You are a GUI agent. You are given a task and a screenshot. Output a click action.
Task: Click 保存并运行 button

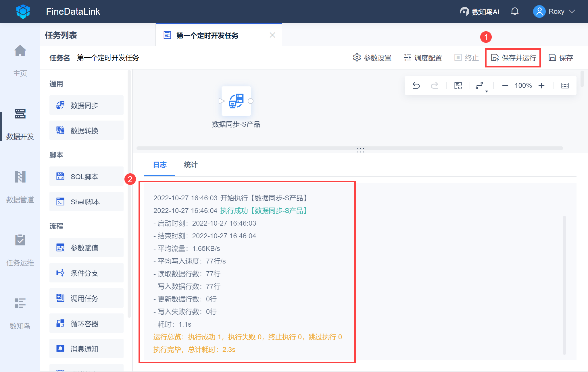[x=513, y=58]
